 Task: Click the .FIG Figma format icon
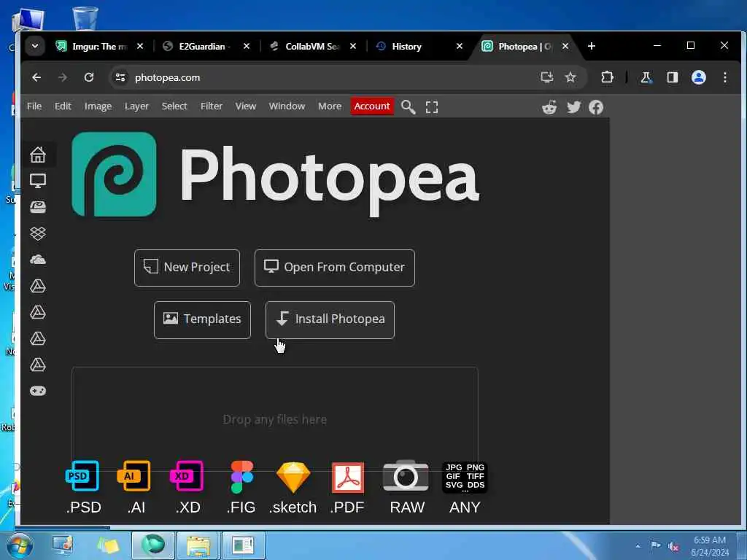241,477
